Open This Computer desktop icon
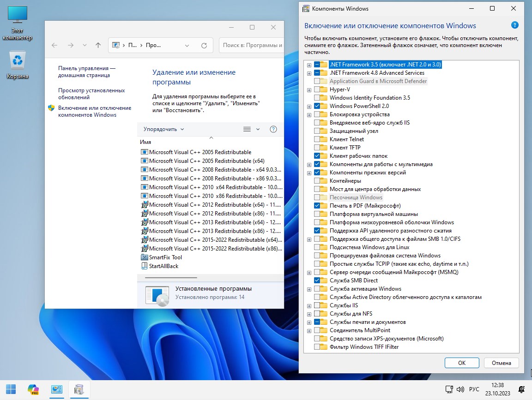532x400 pixels. (x=17, y=23)
